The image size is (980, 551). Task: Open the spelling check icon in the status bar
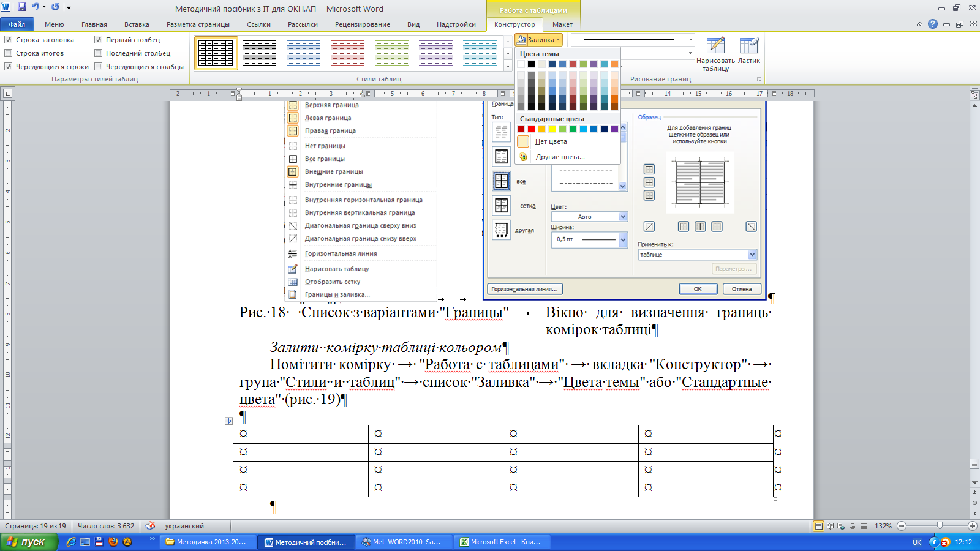150,526
